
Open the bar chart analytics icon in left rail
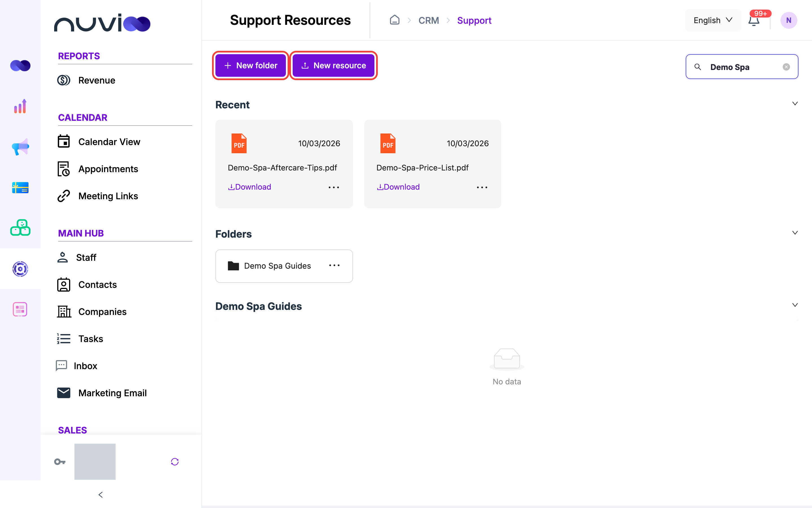(20, 106)
